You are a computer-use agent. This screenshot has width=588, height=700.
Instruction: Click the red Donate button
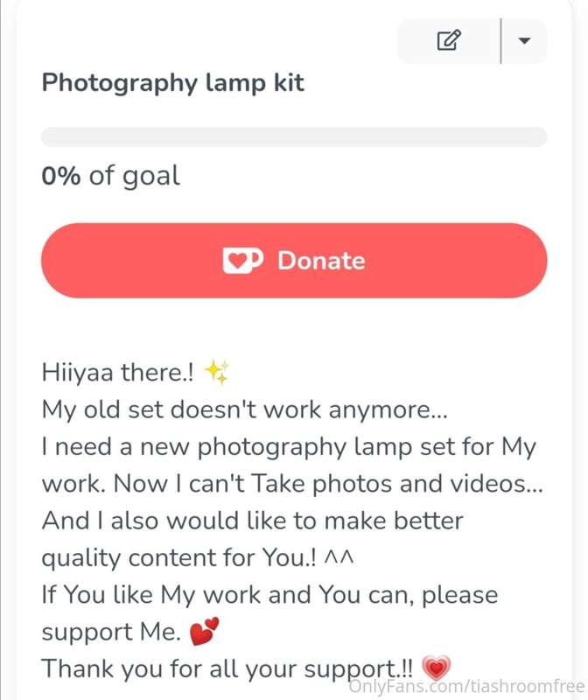pos(294,260)
